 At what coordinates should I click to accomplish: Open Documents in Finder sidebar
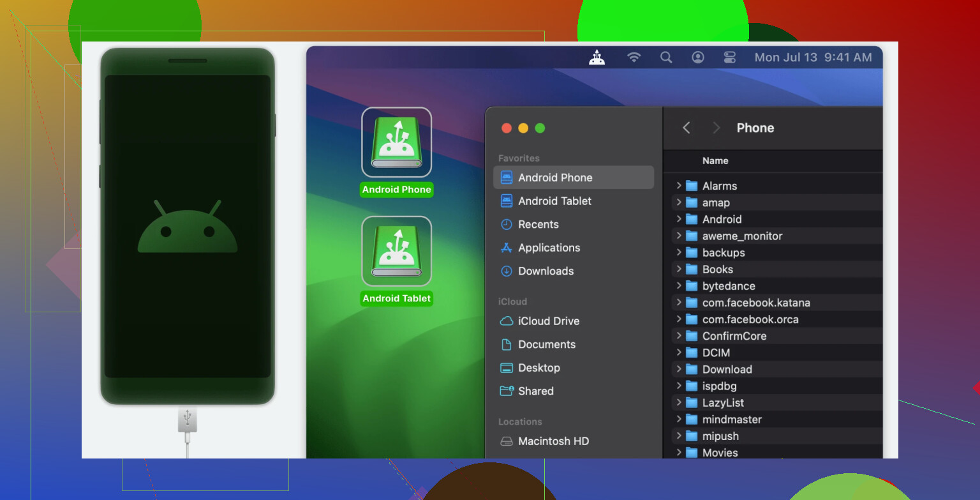pyautogui.click(x=574, y=344)
